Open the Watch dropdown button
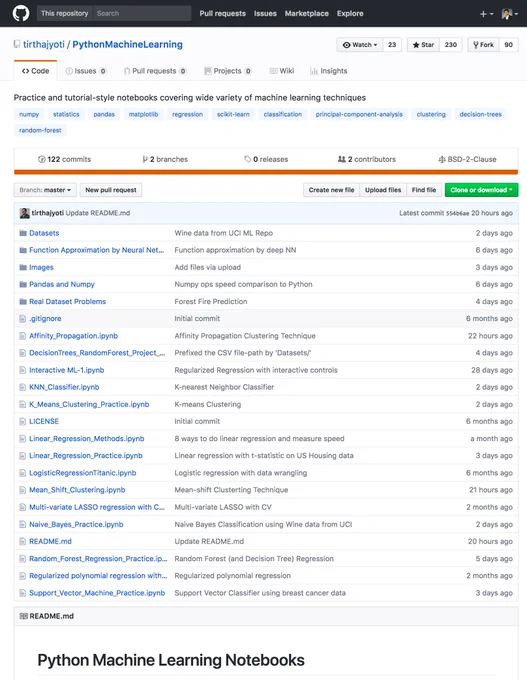This screenshot has height=680, width=527. 360,45
